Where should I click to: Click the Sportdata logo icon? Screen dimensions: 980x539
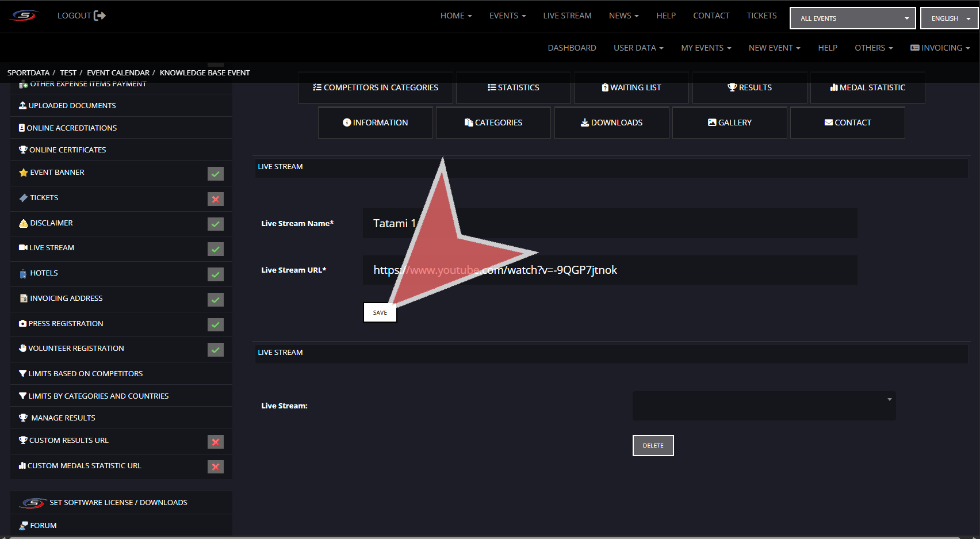pos(24,16)
